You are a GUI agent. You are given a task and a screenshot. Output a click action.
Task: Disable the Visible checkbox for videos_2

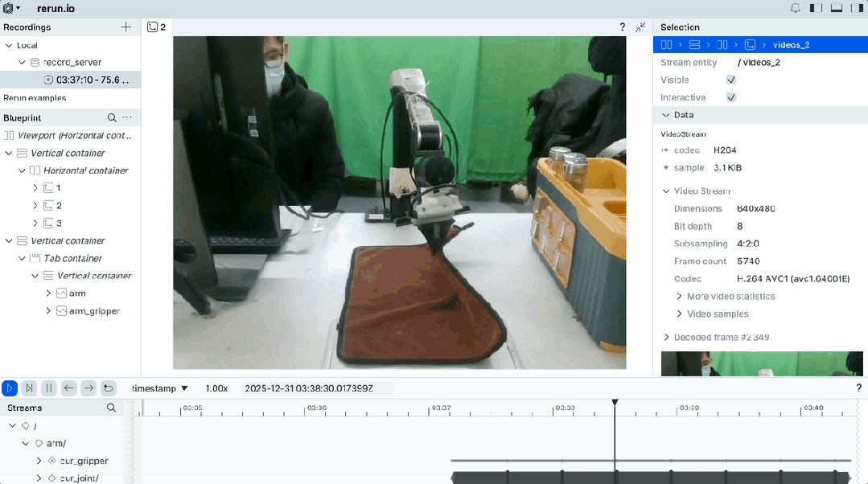click(x=730, y=80)
